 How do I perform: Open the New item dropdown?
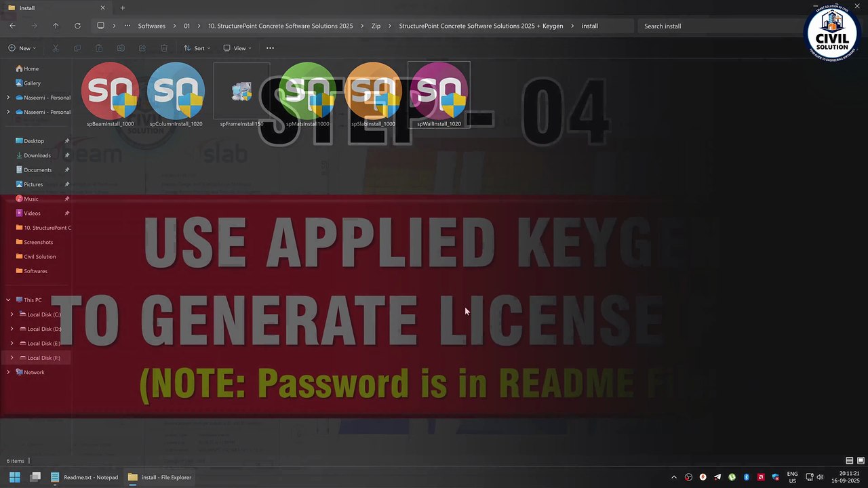[22, 48]
